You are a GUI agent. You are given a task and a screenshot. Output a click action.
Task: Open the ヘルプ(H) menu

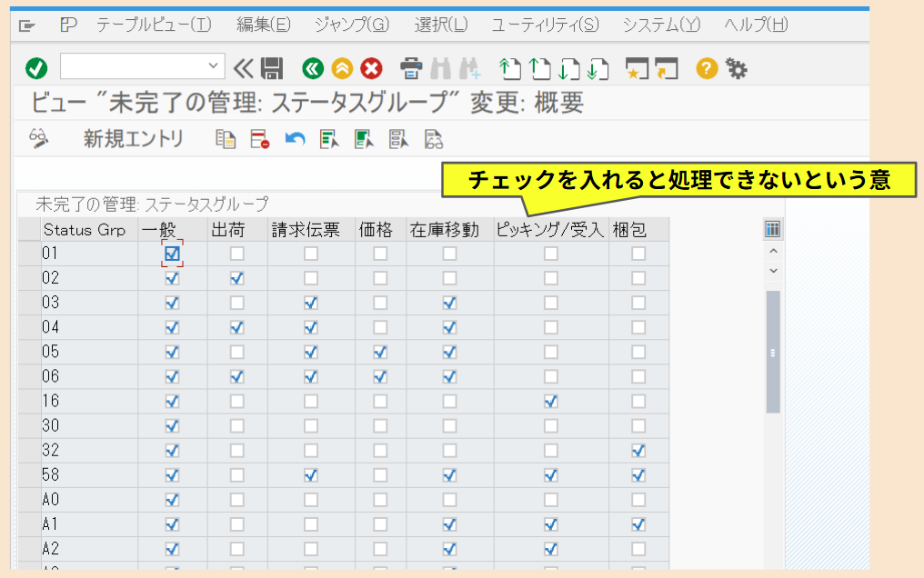point(756,25)
